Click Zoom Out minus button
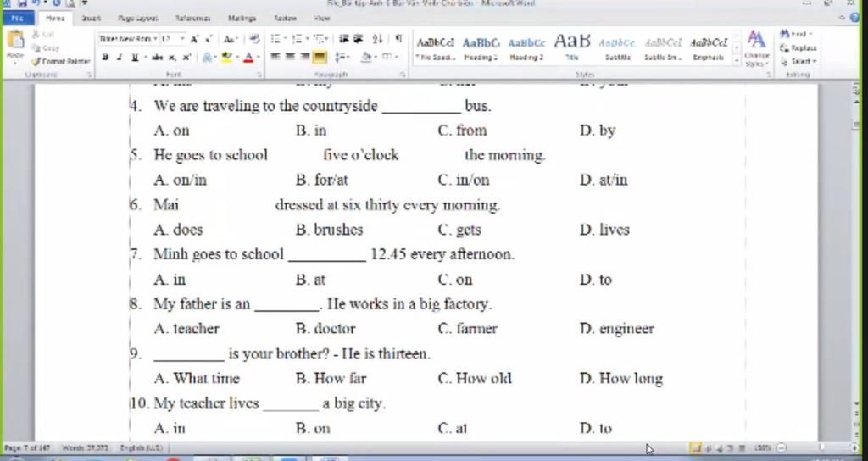This screenshot has width=868, height=461. [x=781, y=447]
